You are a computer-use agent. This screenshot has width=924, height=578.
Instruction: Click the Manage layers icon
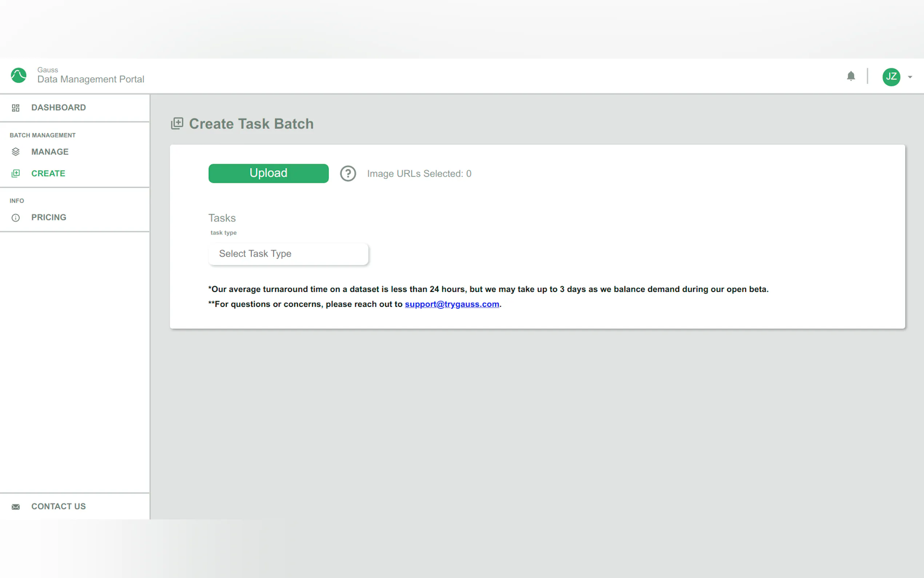16,152
